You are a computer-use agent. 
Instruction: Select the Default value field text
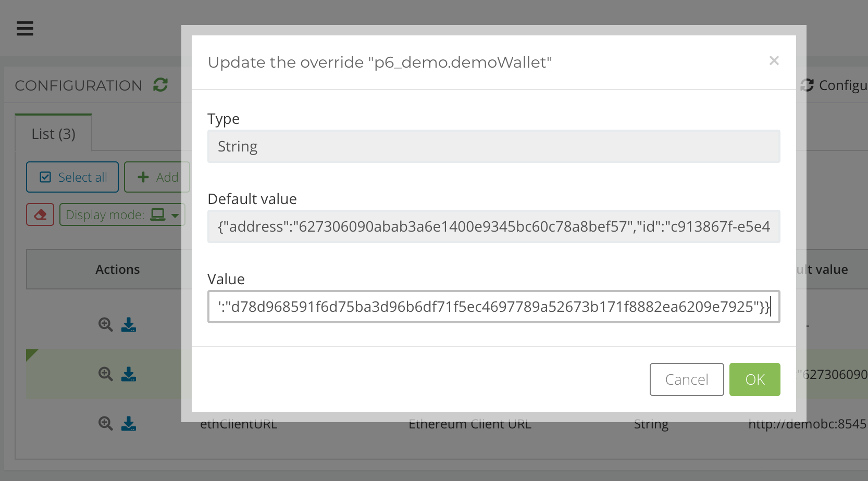point(493,226)
